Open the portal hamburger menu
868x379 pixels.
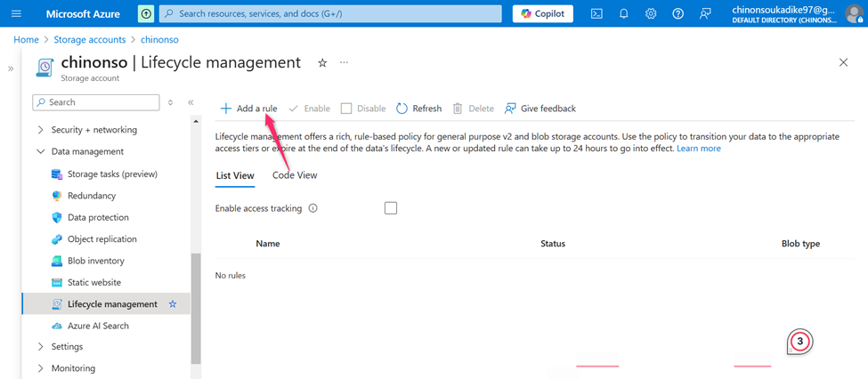coord(16,14)
